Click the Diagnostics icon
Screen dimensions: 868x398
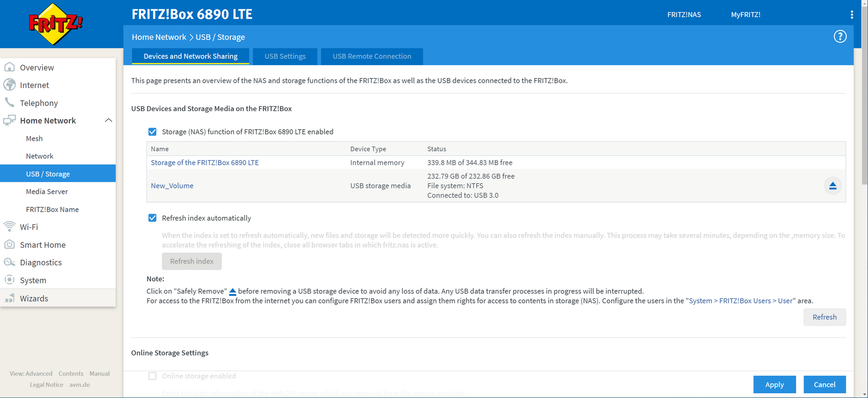[x=9, y=262]
